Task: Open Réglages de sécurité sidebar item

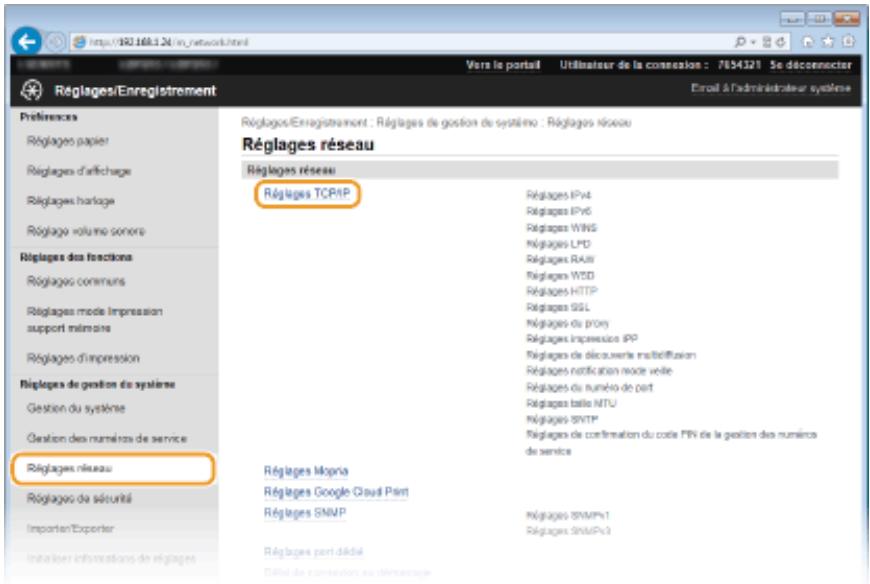Action: coord(79,499)
